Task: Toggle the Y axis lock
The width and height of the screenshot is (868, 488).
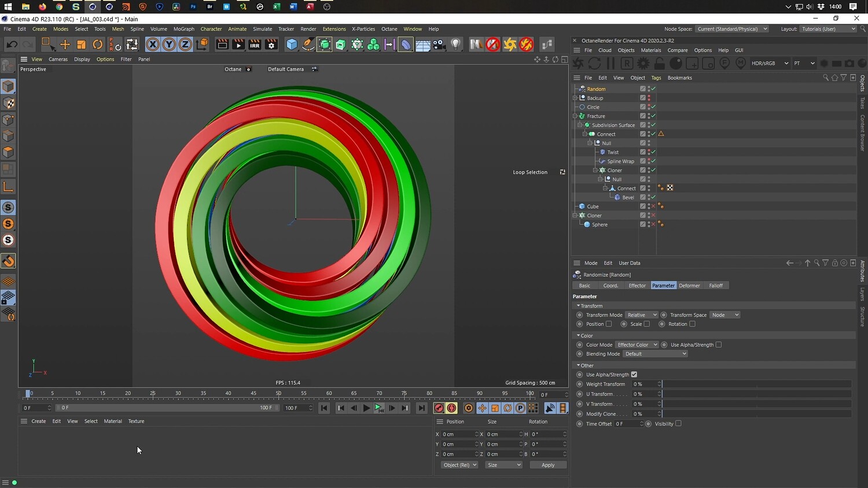Action: (x=169, y=45)
